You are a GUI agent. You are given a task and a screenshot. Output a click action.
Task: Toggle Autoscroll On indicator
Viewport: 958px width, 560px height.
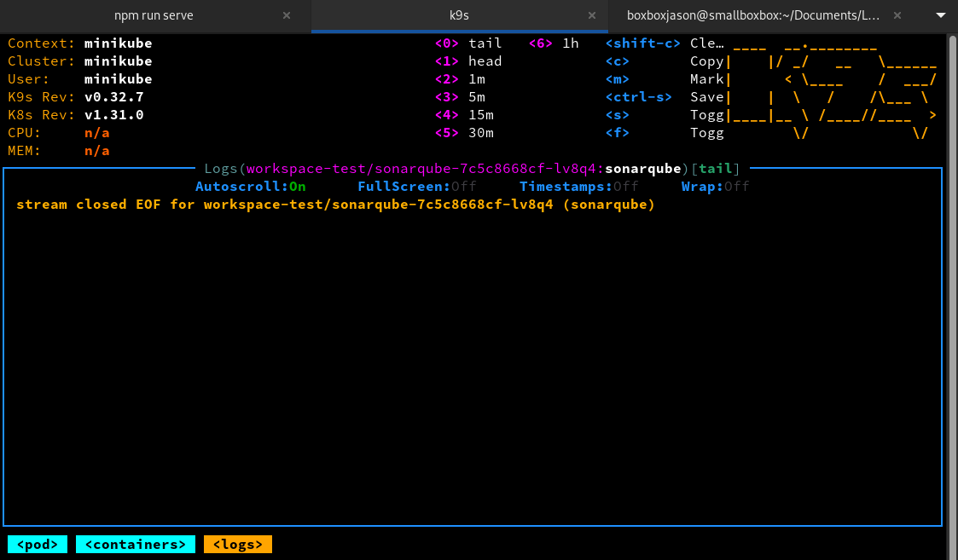tap(251, 187)
